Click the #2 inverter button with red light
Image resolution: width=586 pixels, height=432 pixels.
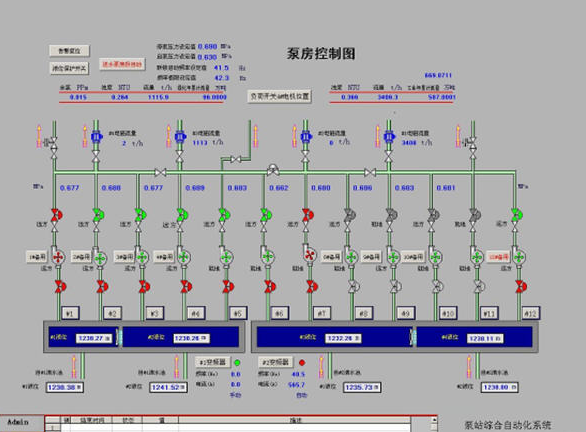(x=276, y=362)
